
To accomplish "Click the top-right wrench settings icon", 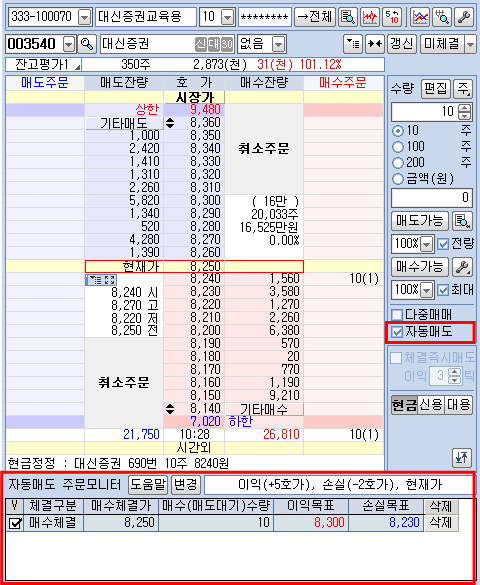I will coord(464,17).
